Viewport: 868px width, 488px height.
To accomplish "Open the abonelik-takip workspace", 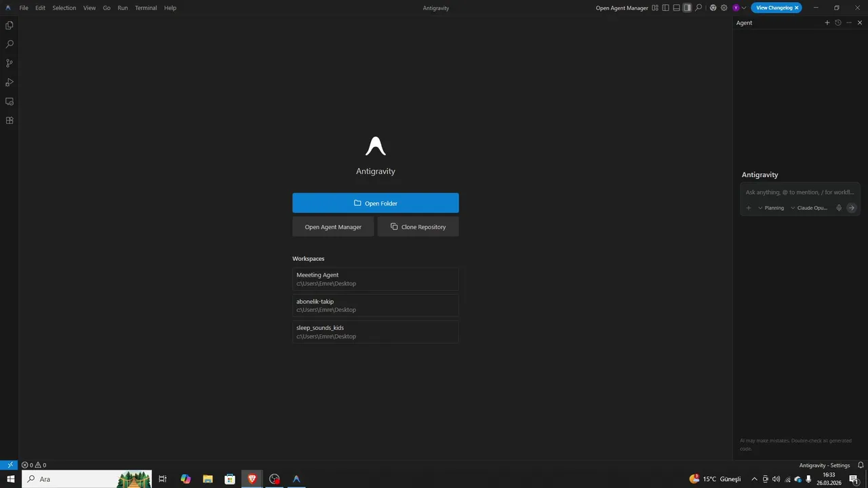I will click(x=376, y=306).
